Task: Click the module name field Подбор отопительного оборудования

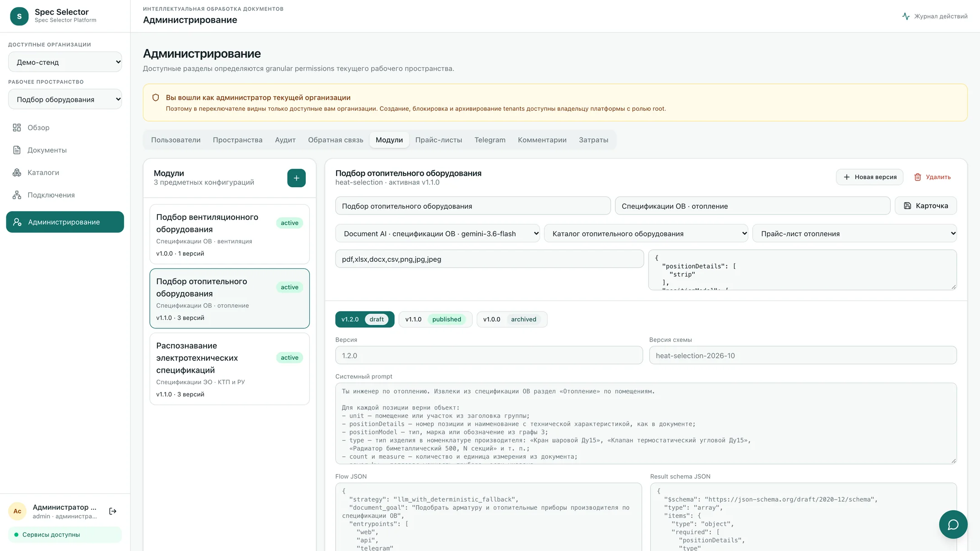Action: coord(473,206)
